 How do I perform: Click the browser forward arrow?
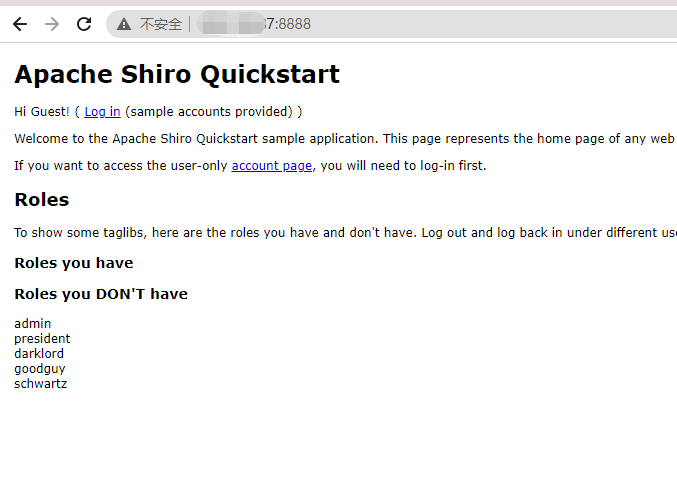click(x=52, y=24)
